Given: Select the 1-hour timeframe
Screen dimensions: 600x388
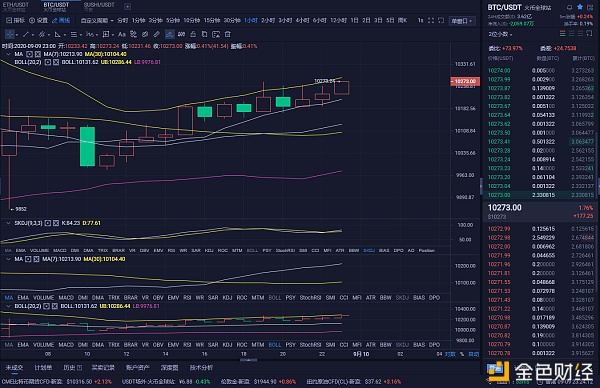Looking at the screenshot, I should pyautogui.click(x=251, y=21).
